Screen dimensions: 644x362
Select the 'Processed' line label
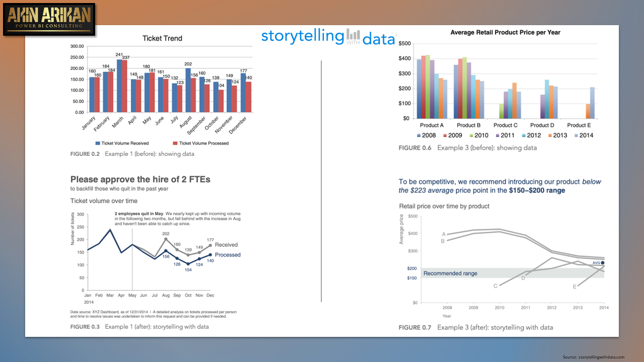[228, 255]
